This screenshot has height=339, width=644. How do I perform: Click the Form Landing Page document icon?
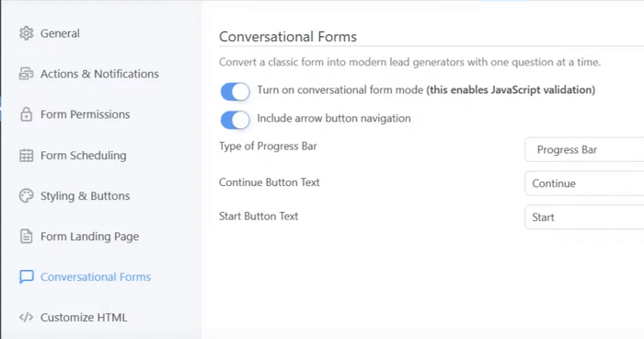[x=27, y=237]
